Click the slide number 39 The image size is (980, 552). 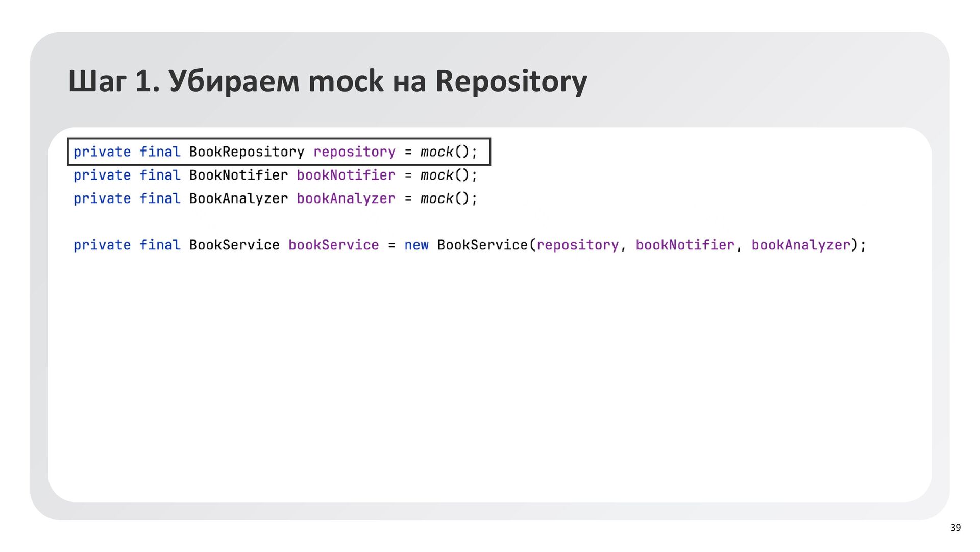[955, 528]
